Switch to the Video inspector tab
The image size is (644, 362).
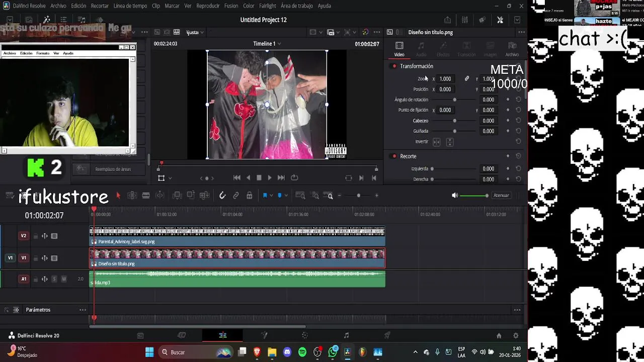(x=399, y=49)
